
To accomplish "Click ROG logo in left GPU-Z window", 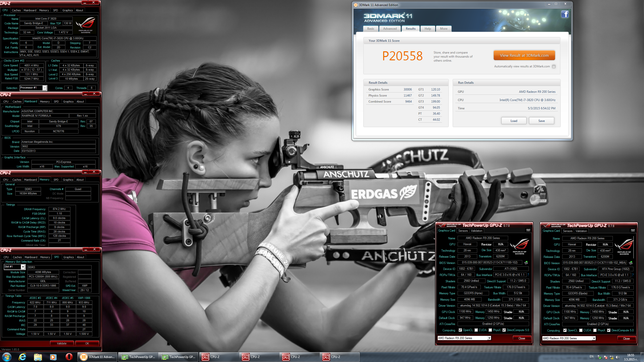I will tap(519, 246).
